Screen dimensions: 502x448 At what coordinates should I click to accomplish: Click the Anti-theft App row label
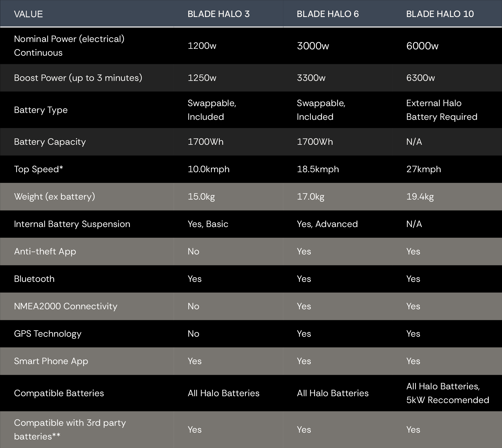pos(45,251)
